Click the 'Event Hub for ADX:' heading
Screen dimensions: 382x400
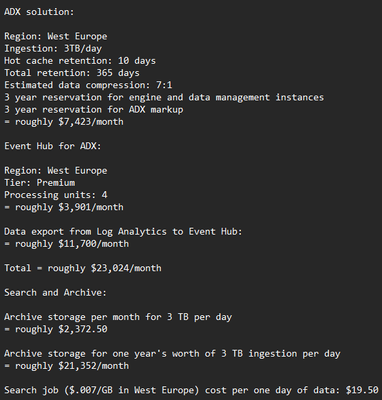(53, 146)
